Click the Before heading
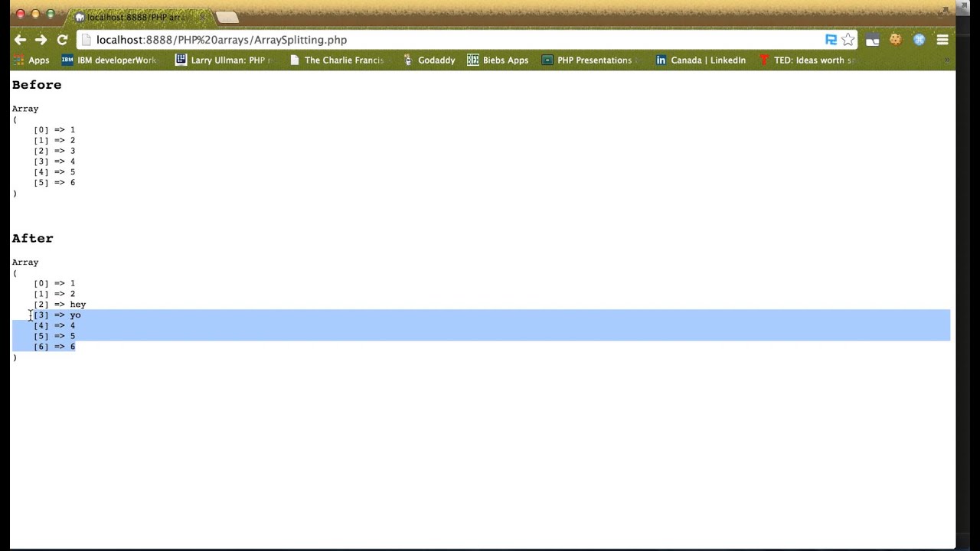 pyautogui.click(x=37, y=85)
